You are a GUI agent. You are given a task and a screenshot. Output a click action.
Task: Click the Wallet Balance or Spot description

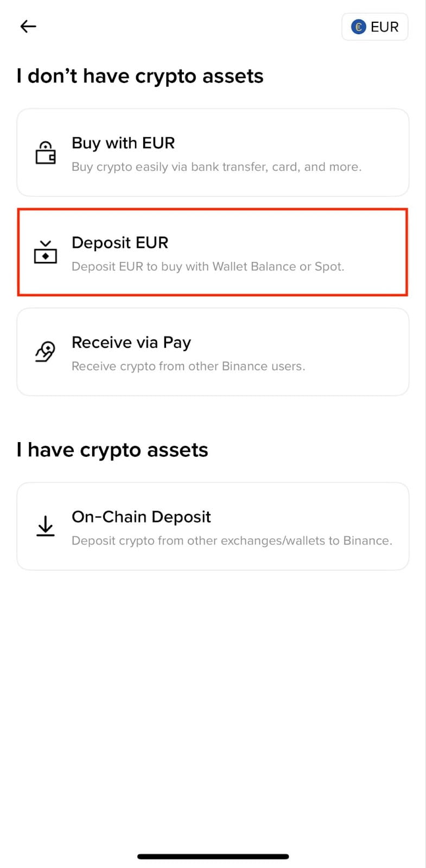208,267
